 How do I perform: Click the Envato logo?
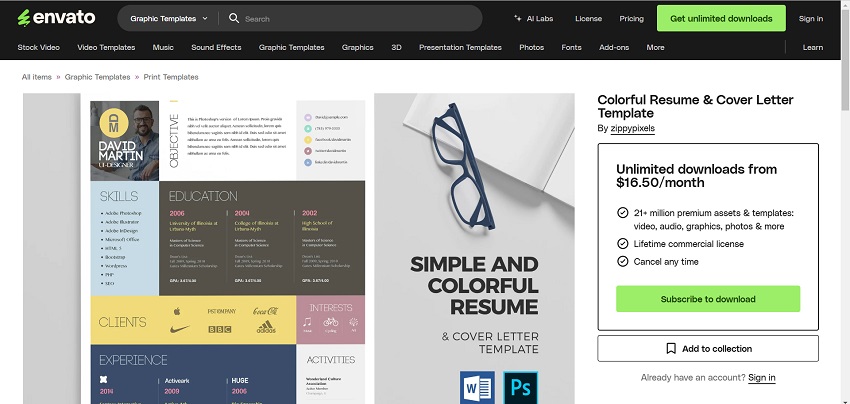[x=56, y=18]
